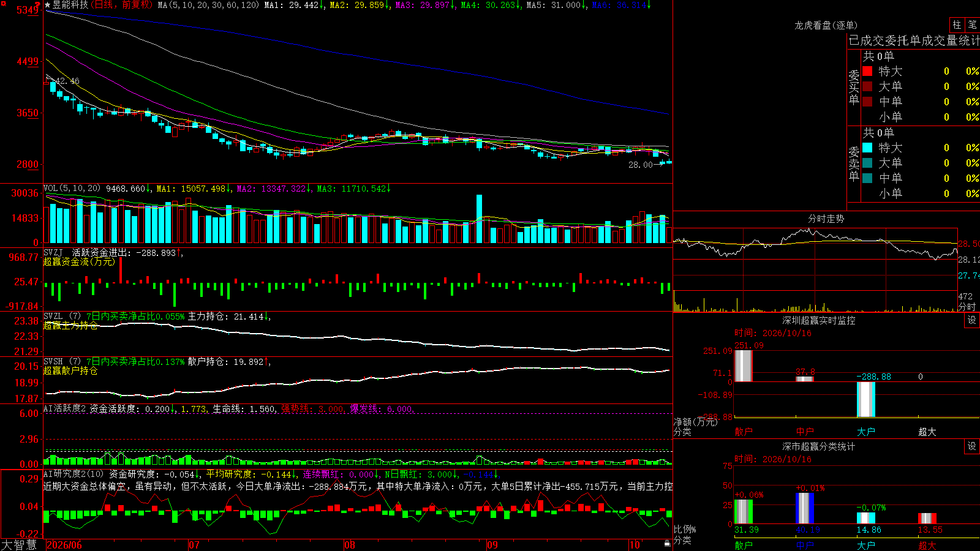Screen dimensions: 980x551
Task: Switch to 柱 bar display mode
Action: (957, 24)
